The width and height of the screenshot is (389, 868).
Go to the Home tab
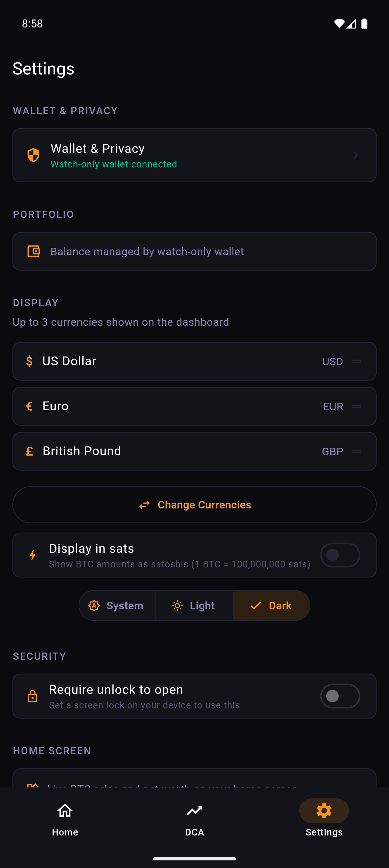65,818
